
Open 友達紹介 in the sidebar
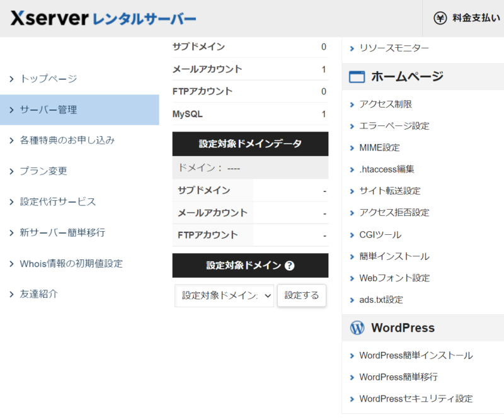click(39, 294)
